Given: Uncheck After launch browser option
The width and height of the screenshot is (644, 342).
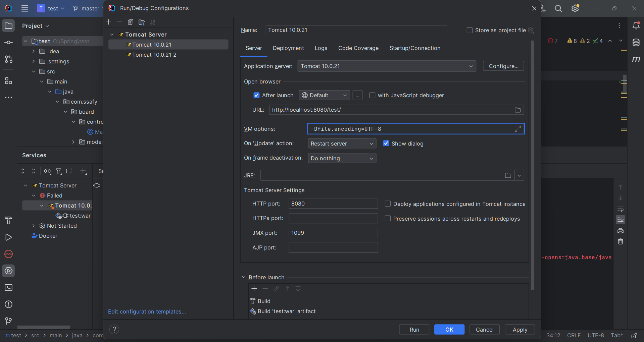Looking at the screenshot, I should (x=256, y=95).
